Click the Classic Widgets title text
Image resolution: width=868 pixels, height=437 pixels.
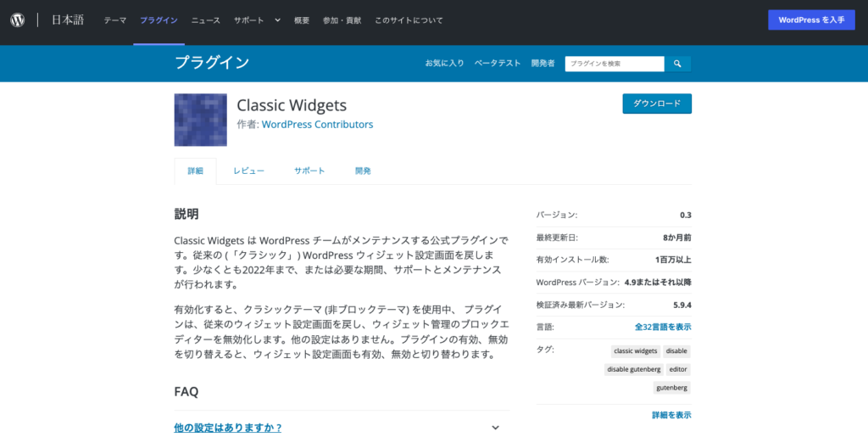click(x=292, y=105)
